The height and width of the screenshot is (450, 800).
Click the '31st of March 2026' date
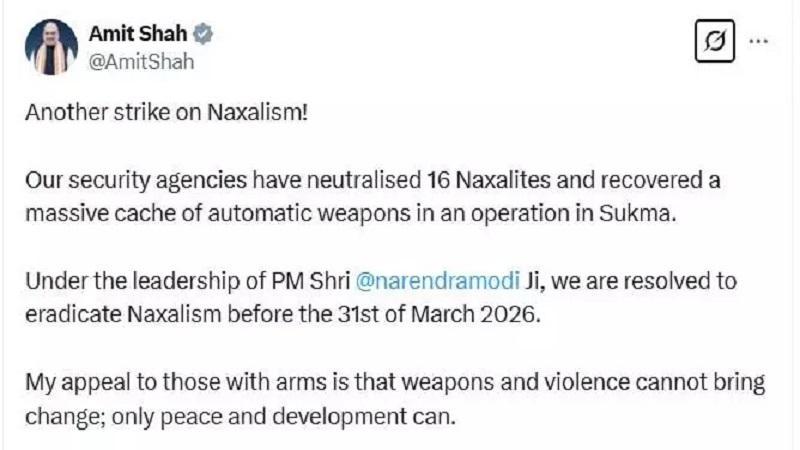click(x=438, y=314)
